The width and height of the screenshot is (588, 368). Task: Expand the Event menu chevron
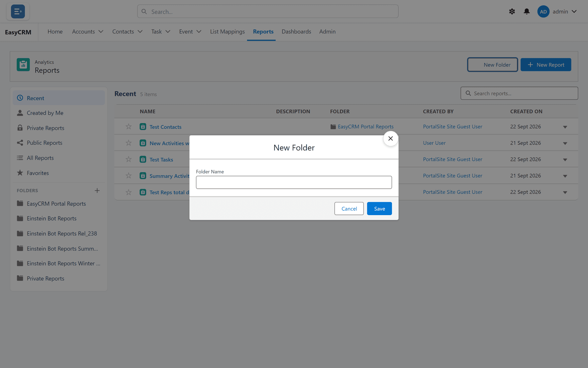pos(199,31)
